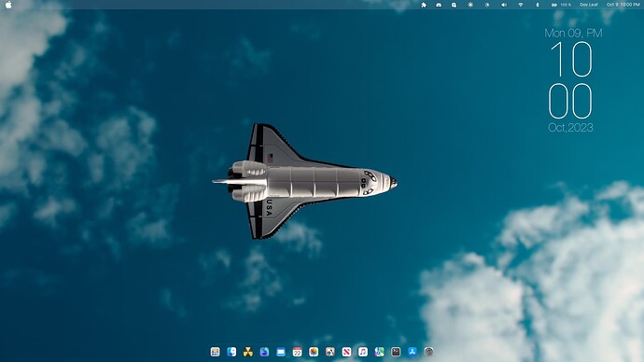Click the Discord menu bar icon
644x362 pixels.
[439, 5]
